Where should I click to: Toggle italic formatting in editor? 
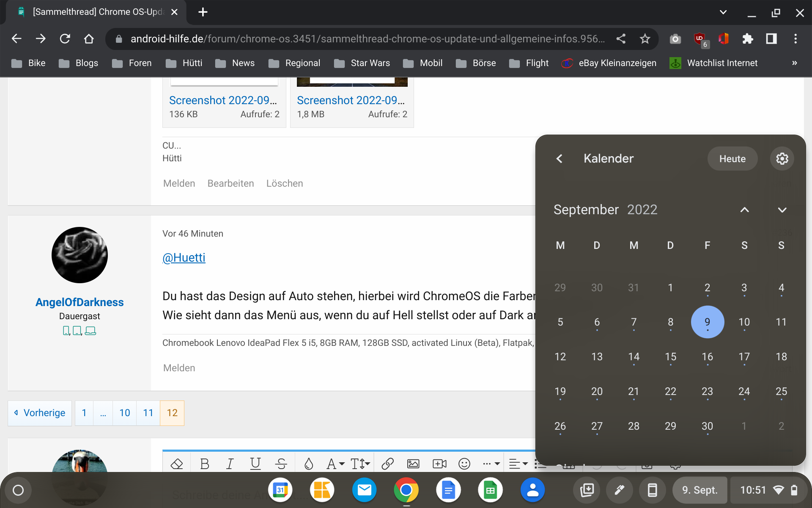click(230, 464)
